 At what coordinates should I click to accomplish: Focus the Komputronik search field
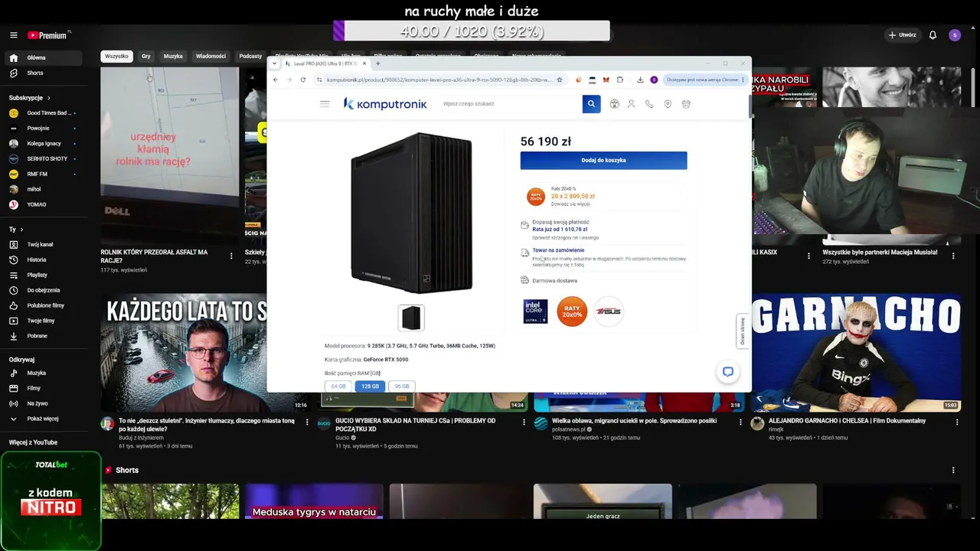point(510,104)
